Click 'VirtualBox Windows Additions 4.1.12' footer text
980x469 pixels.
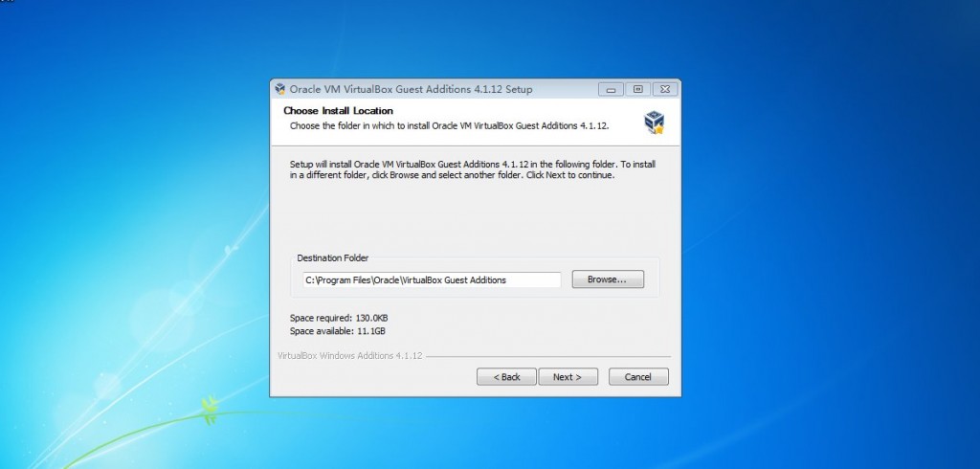pos(350,356)
